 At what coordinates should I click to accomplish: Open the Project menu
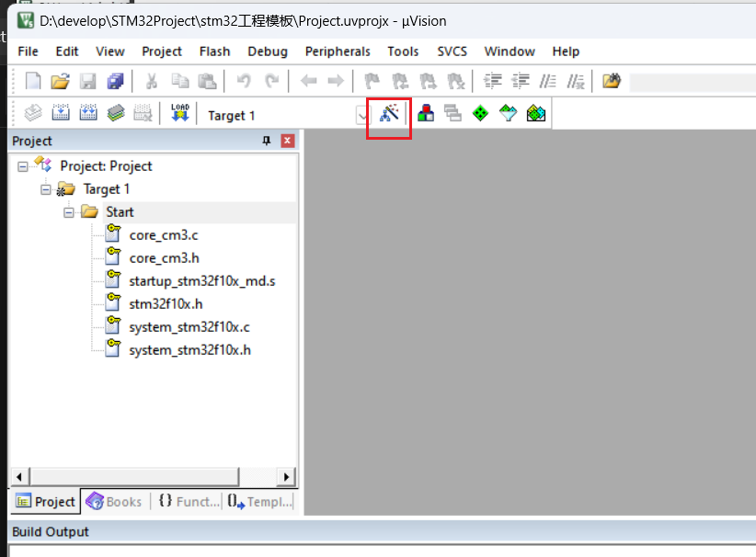point(162,51)
